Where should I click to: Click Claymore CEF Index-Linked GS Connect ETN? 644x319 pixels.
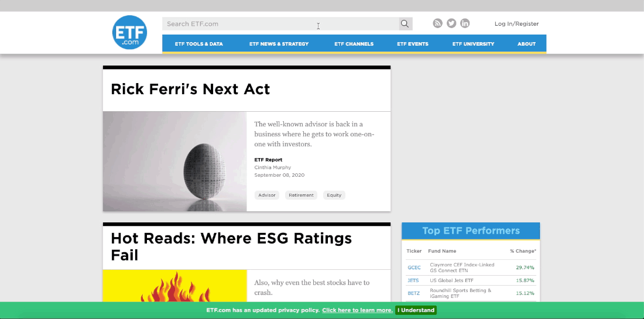click(462, 267)
